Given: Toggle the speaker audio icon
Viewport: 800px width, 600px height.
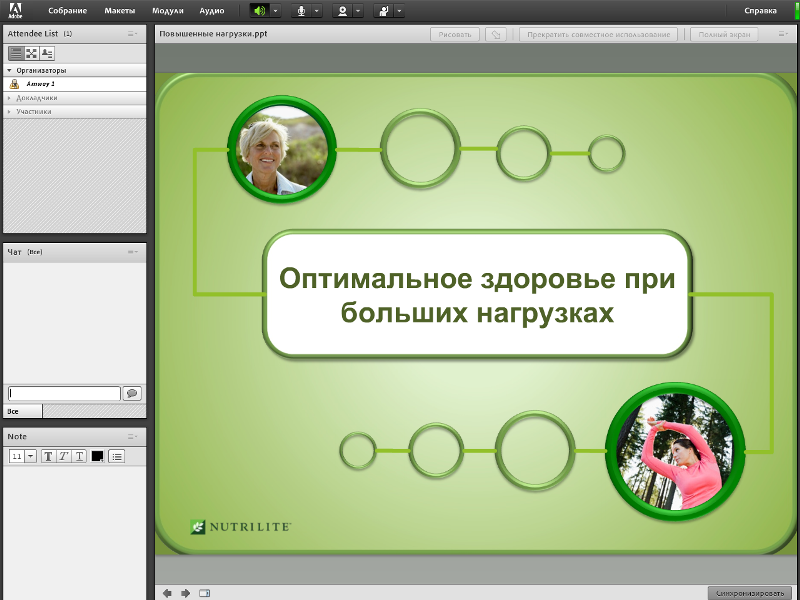Looking at the screenshot, I should [260, 11].
